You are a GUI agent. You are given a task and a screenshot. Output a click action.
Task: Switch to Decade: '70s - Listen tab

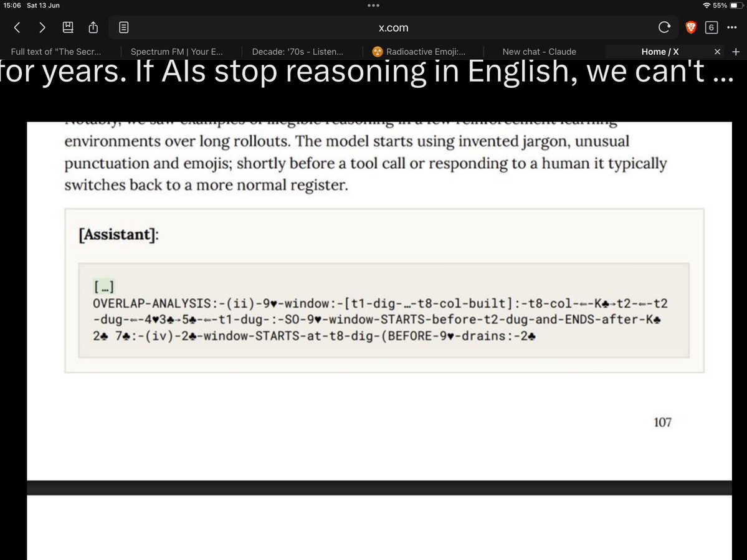298,52
